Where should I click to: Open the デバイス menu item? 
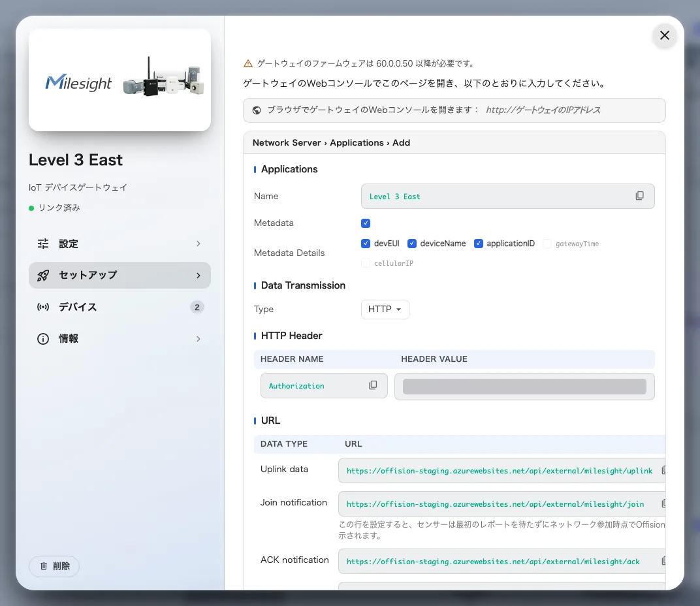pyautogui.click(x=119, y=307)
